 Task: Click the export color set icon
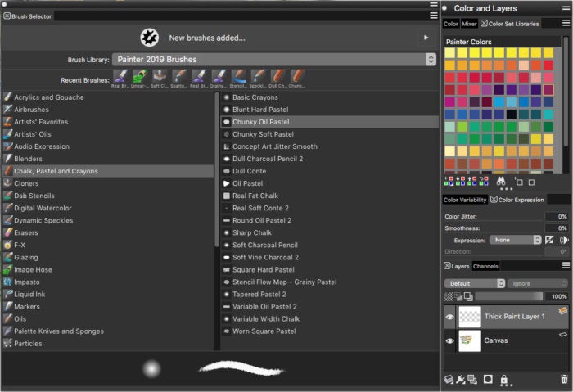click(472, 181)
